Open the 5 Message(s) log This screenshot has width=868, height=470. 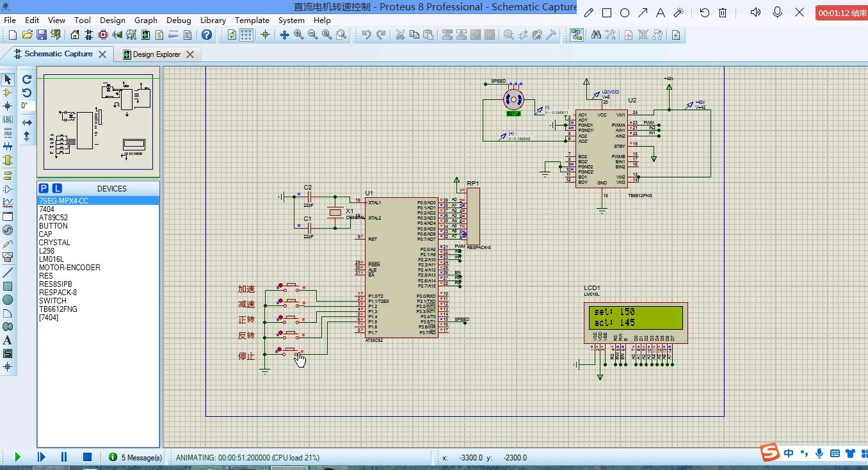point(135,457)
